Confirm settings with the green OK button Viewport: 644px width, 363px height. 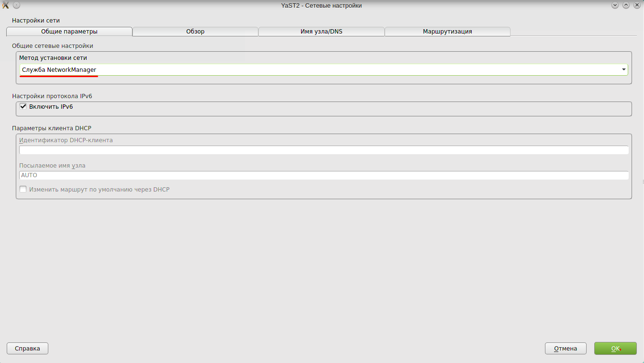point(615,349)
